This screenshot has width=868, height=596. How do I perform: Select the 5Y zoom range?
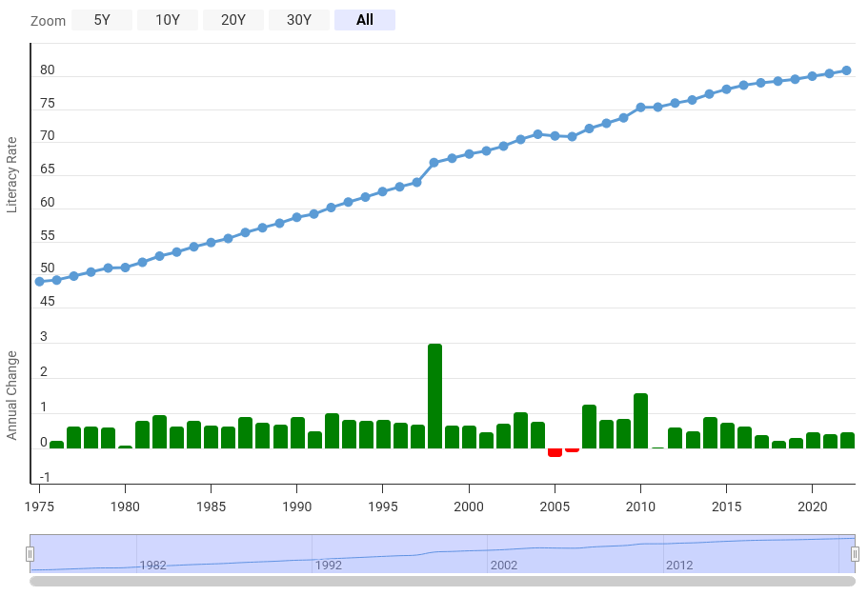102,20
